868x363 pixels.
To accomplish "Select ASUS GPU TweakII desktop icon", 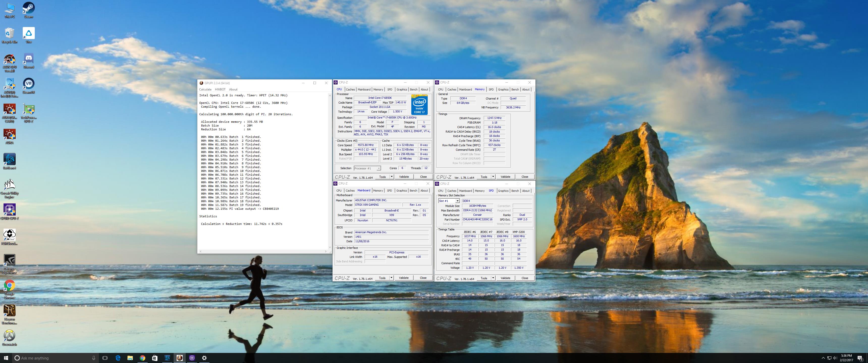I will [9, 63].
